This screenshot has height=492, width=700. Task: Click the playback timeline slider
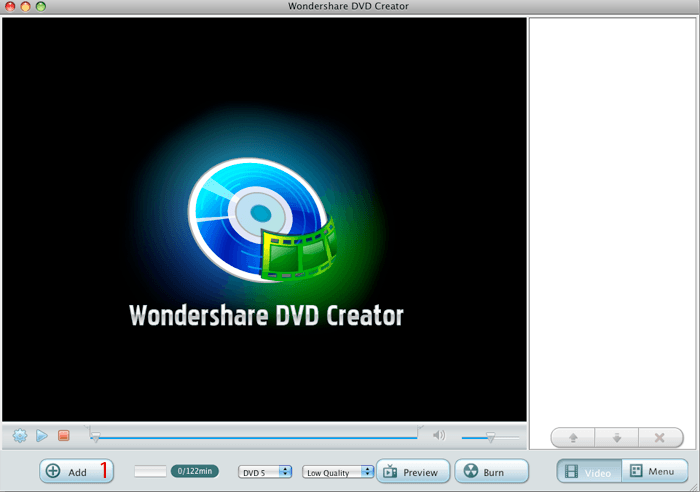point(254,438)
